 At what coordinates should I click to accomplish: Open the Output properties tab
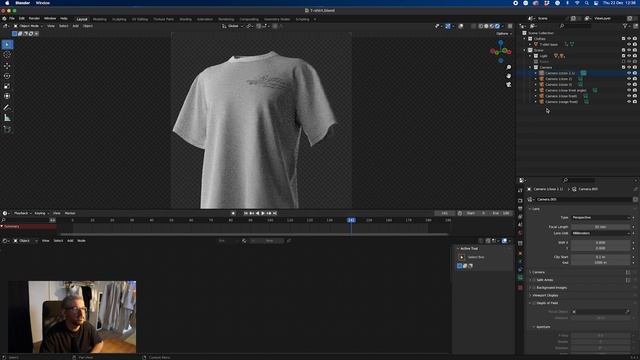click(520, 209)
